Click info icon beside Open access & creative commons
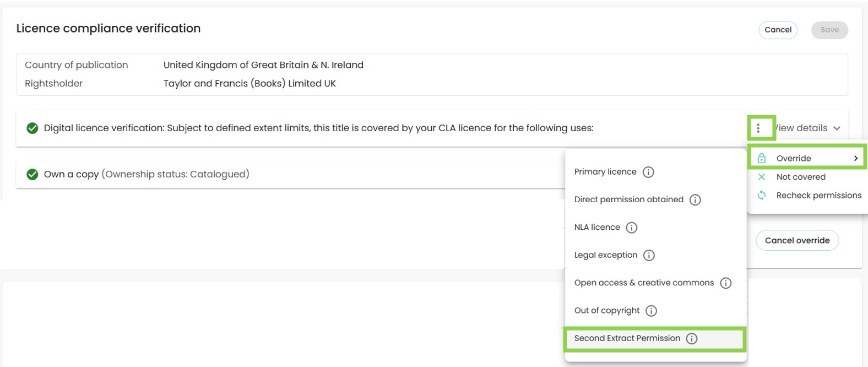 pos(726,283)
